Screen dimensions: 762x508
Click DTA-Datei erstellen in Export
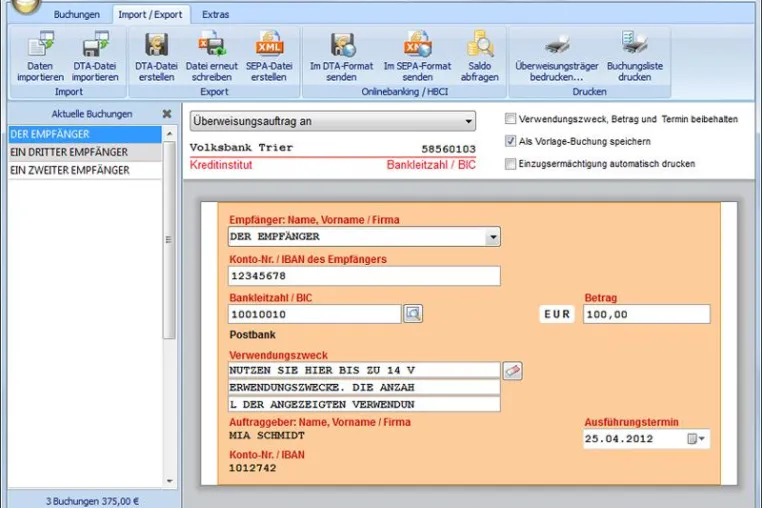coord(156,57)
